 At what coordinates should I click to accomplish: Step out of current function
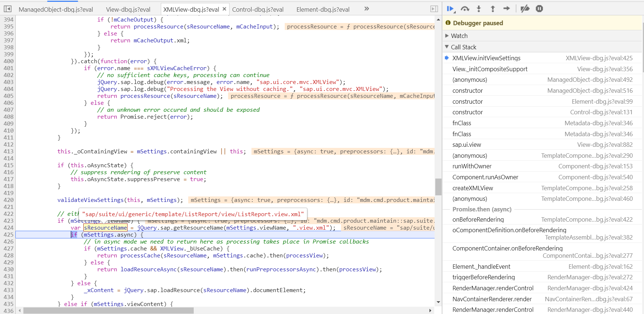(493, 8)
